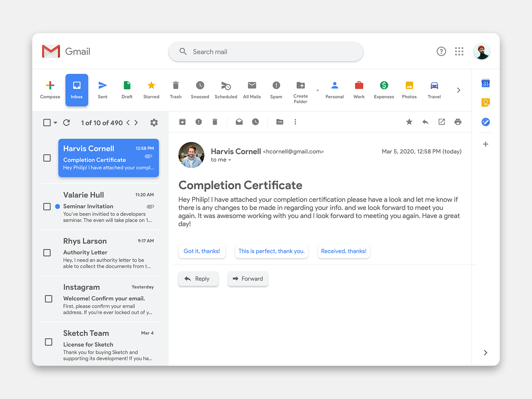Snooze the open email from the toolbar
This screenshot has height=399, width=532.
pyautogui.click(x=255, y=122)
